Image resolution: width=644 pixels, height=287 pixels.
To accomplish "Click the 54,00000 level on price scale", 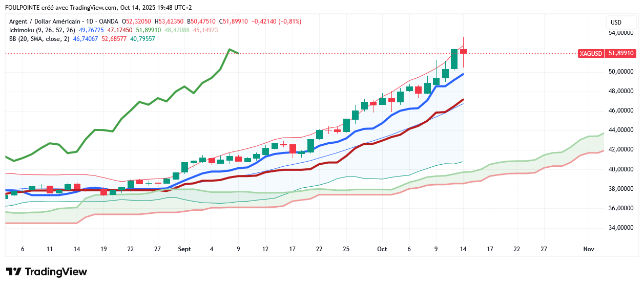I will pos(620,33).
